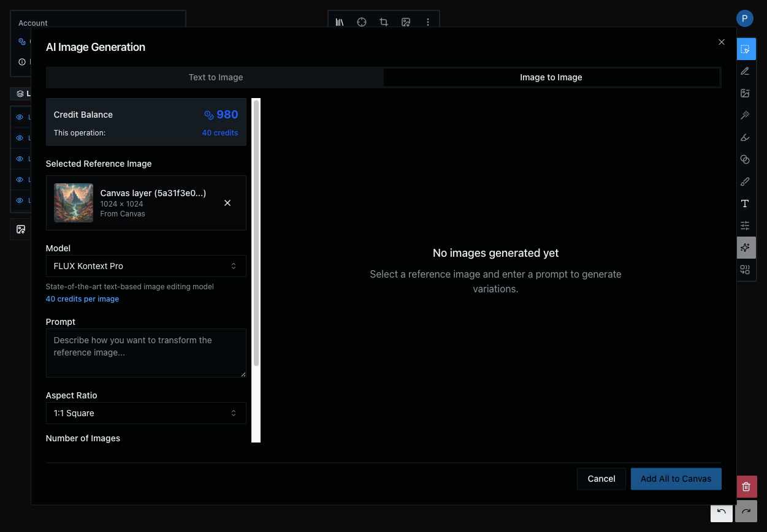Viewport: 767px width, 532px height.
Task: Click the AI sparkles generation tool
Action: 745,248
